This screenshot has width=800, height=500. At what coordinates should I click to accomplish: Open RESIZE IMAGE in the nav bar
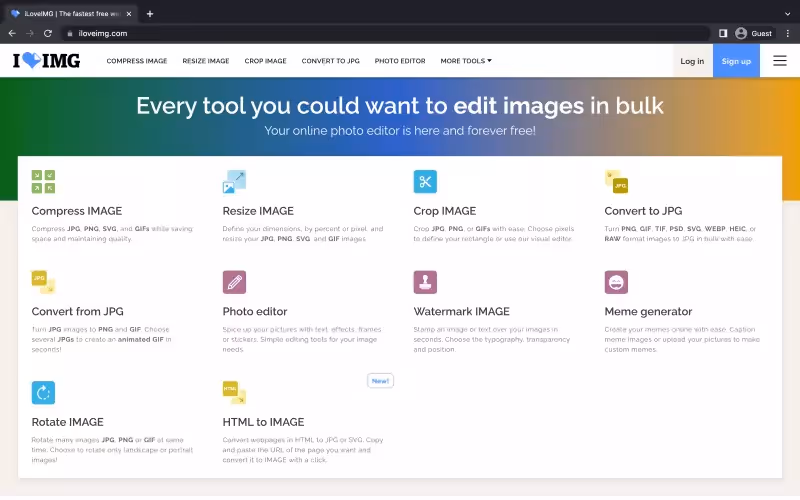[x=206, y=61]
